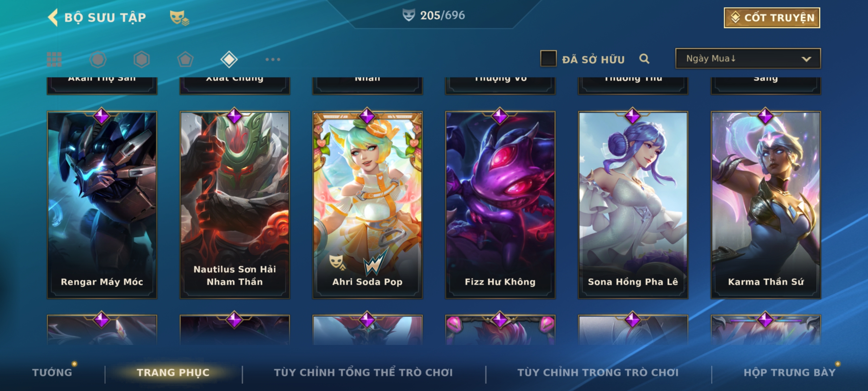
Task: Open the Cốt Truyện button
Action: click(x=772, y=18)
